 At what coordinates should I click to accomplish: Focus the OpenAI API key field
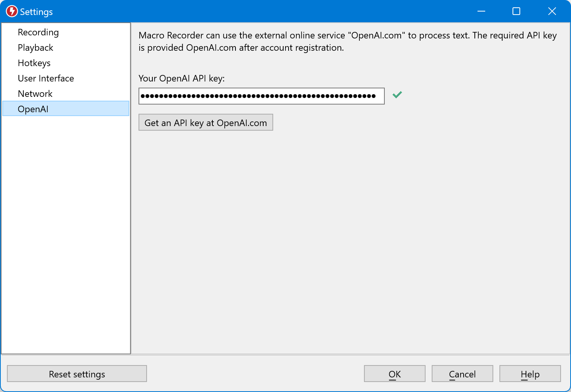261,96
